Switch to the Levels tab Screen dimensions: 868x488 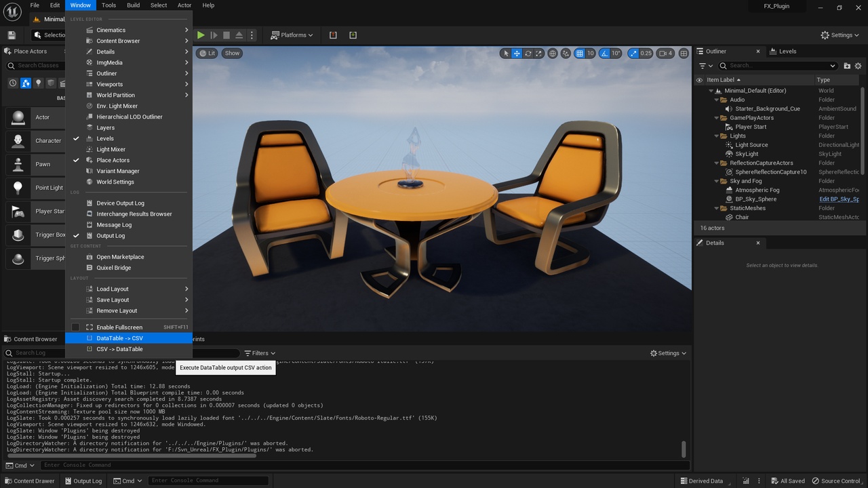coord(787,52)
